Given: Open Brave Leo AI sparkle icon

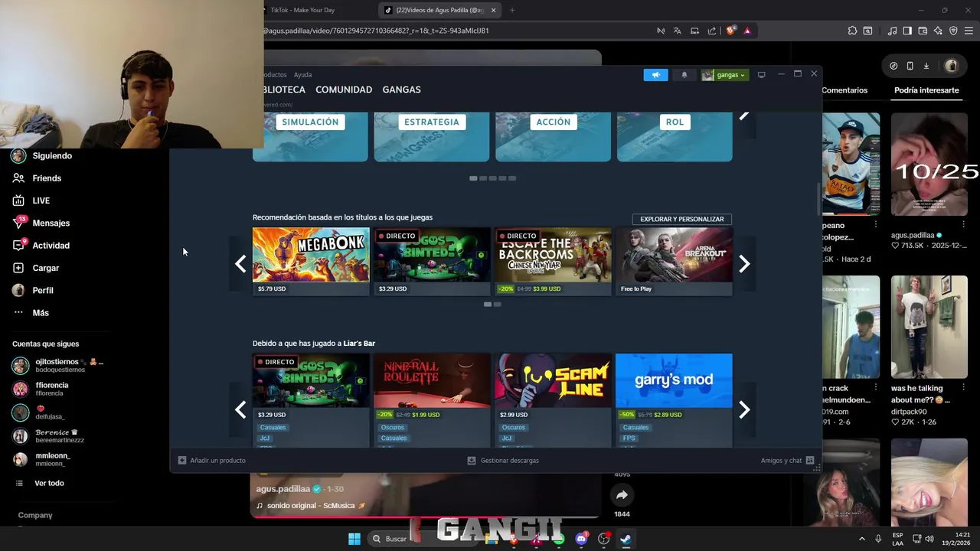Looking at the screenshot, I should 938,31.
